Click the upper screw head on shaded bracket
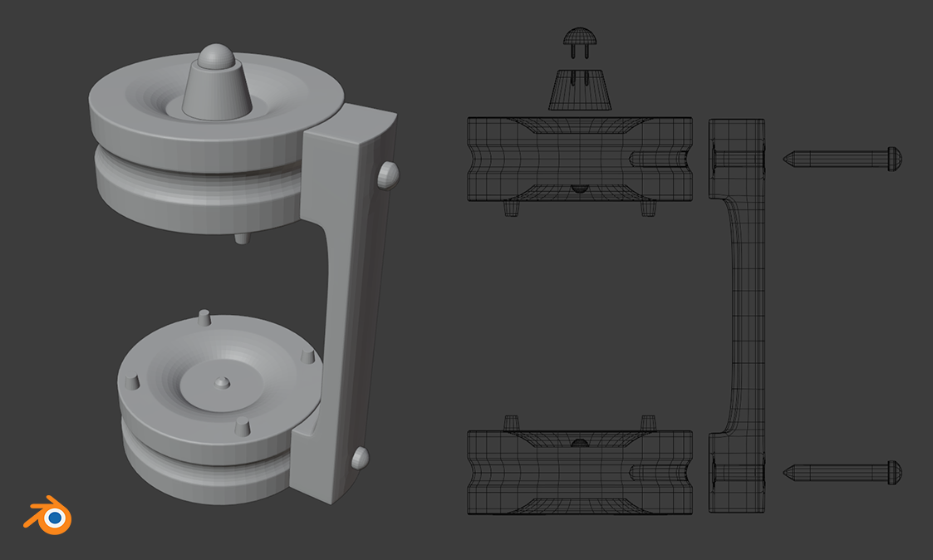 pyautogui.click(x=388, y=174)
